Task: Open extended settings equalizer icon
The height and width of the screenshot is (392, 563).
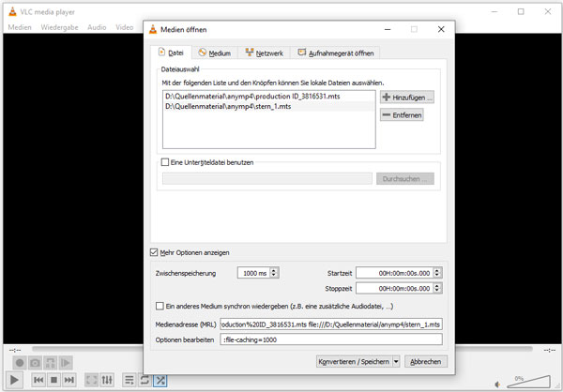Action: 107,380
